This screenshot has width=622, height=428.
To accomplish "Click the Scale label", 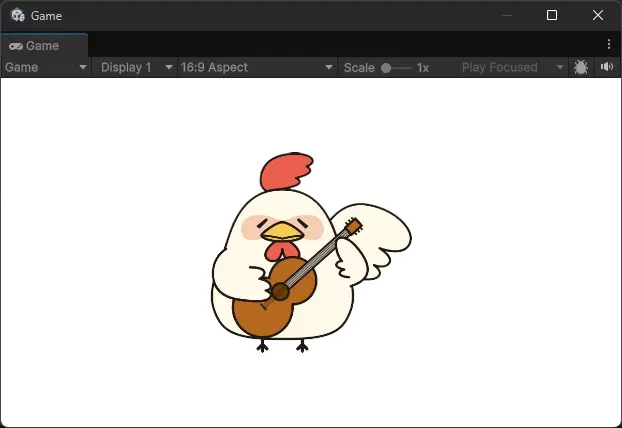I will tap(359, 68).
